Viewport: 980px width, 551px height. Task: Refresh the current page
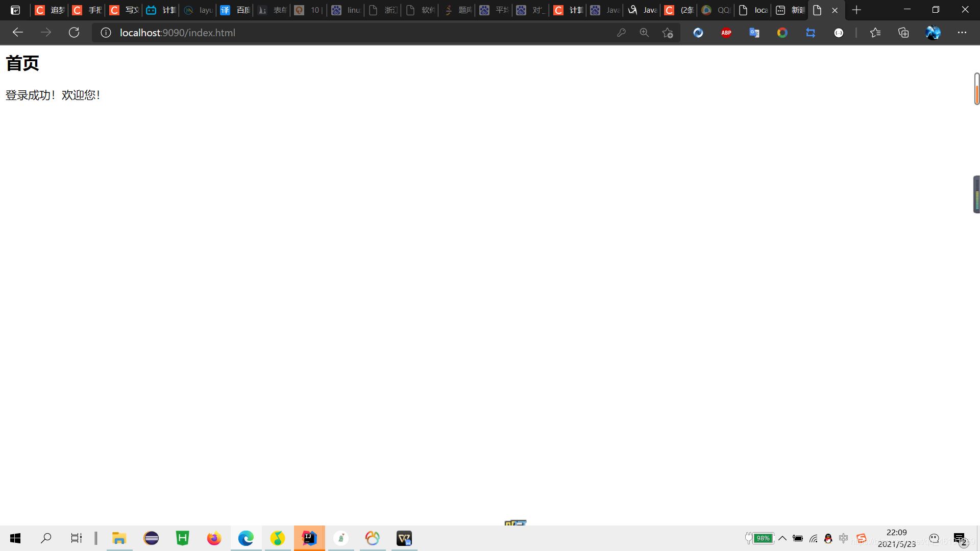[74, 32]
